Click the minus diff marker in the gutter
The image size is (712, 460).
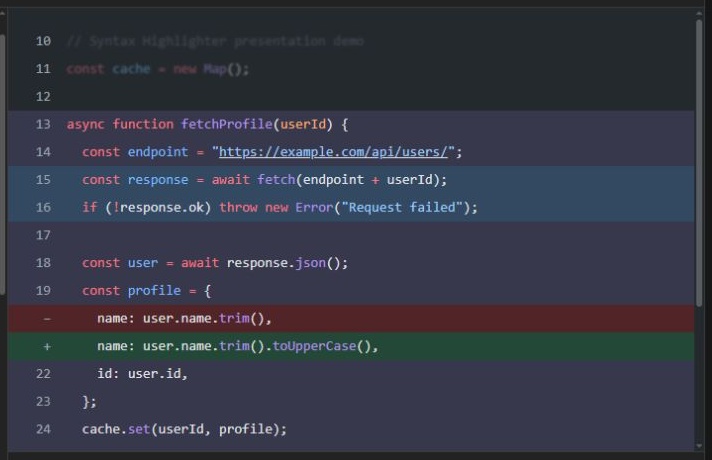click(47, 319)
